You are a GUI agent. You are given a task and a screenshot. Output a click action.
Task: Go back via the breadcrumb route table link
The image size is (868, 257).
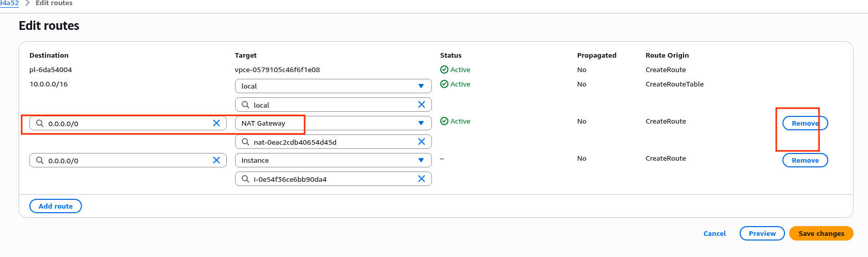(x=9, y=3)
